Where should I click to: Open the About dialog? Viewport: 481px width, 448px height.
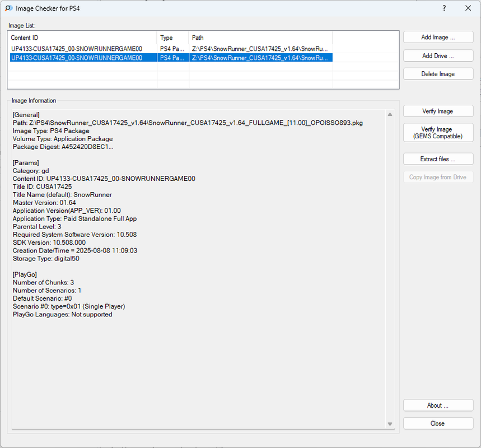click(x=438, y=405)
